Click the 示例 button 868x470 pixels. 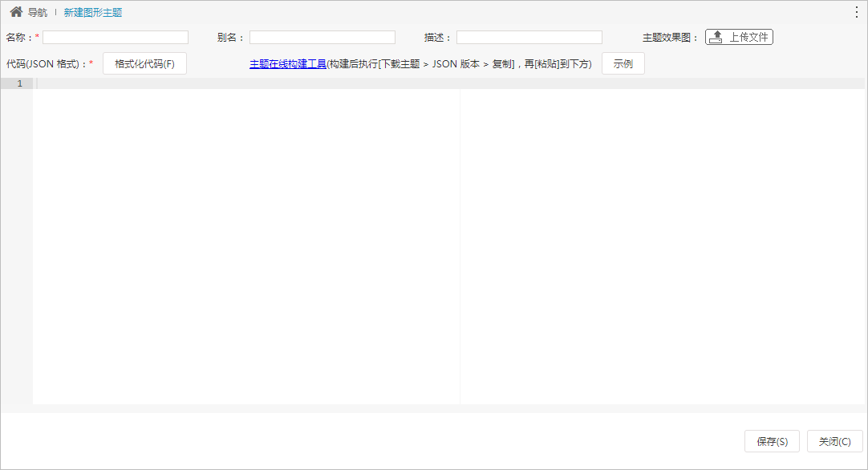click(x=623, y=63)
